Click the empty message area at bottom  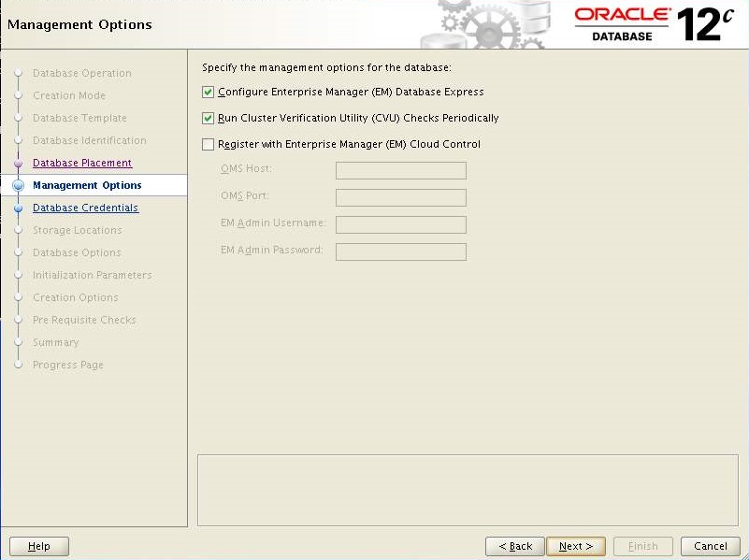coord(468,490)
